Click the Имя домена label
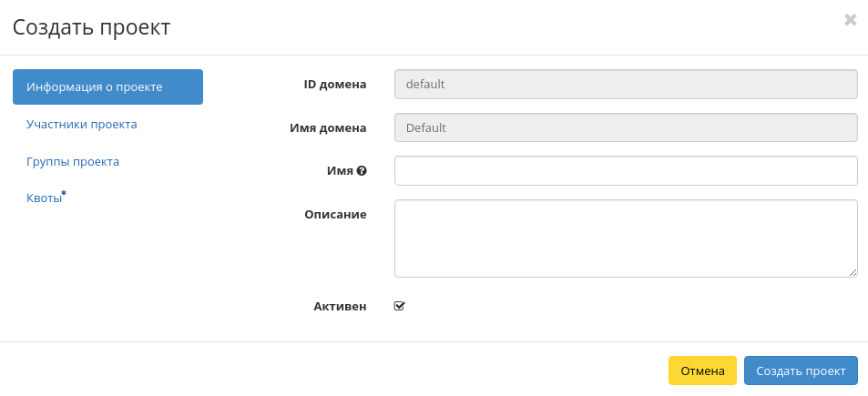Screen dimensions: 868x396 point(327,127)
